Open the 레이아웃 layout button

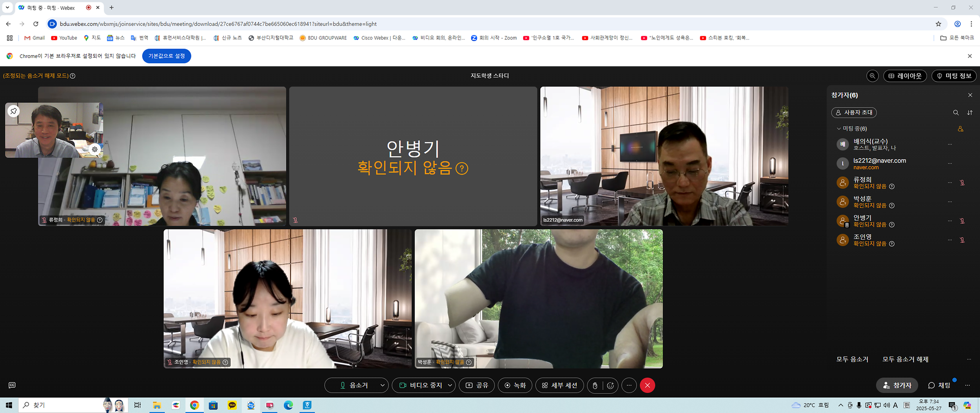[x=905, y=76]
